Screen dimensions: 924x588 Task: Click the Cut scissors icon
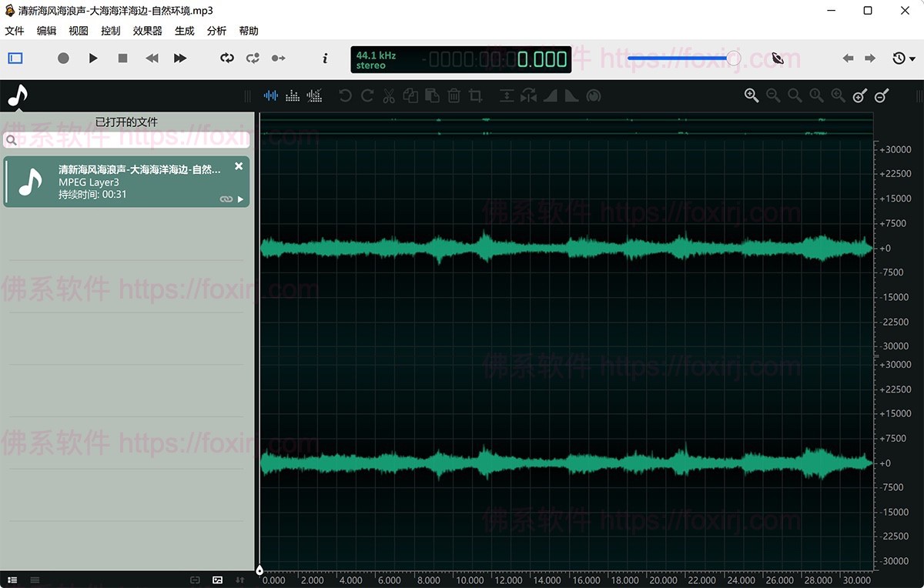389,96
